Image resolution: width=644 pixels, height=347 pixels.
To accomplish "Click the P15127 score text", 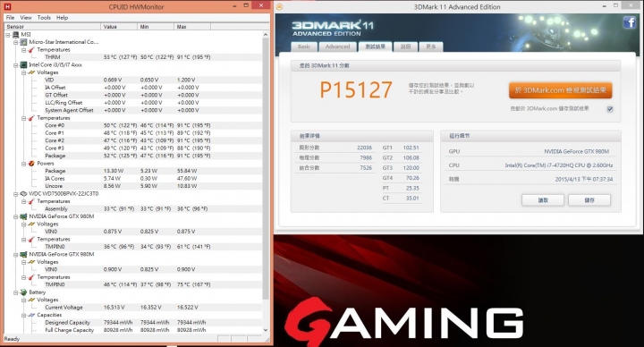I will click(356, 90).
